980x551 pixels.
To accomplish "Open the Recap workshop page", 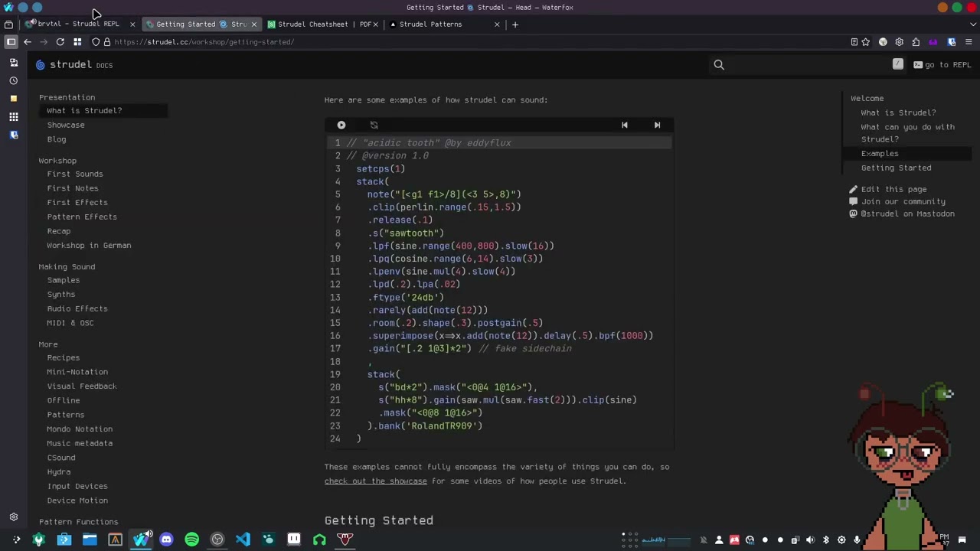I will (59, 231).
